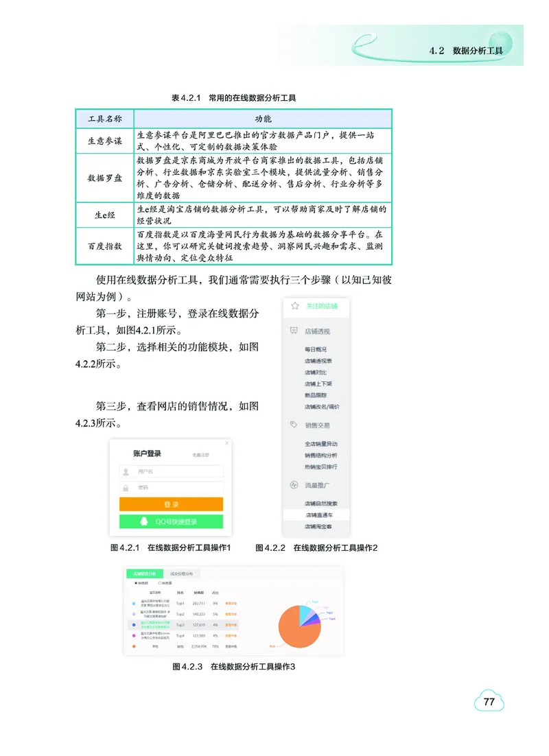
Task: Switch to the 成交价格分布 tab
Action: 182,574
